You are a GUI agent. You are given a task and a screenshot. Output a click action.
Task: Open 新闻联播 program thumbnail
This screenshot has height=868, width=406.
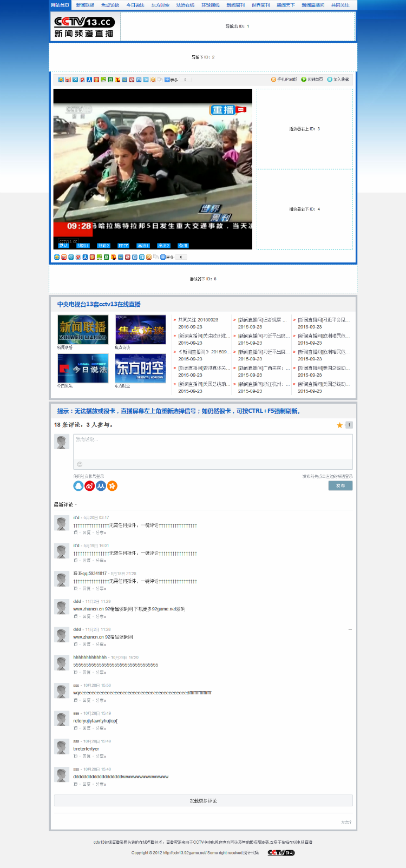(x=83, y=330)
